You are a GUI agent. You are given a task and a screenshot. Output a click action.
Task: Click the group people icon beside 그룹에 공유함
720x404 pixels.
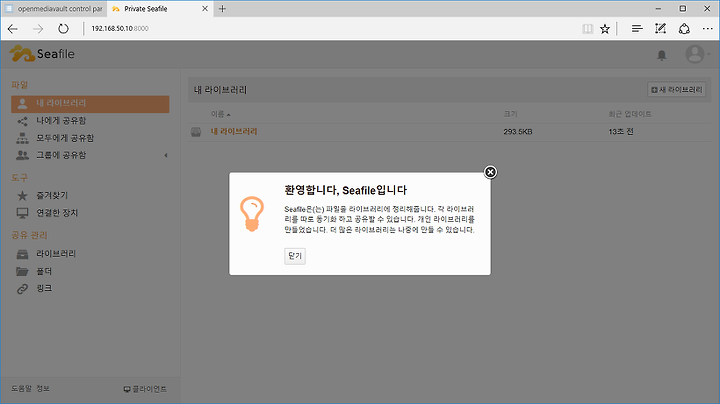22,155
